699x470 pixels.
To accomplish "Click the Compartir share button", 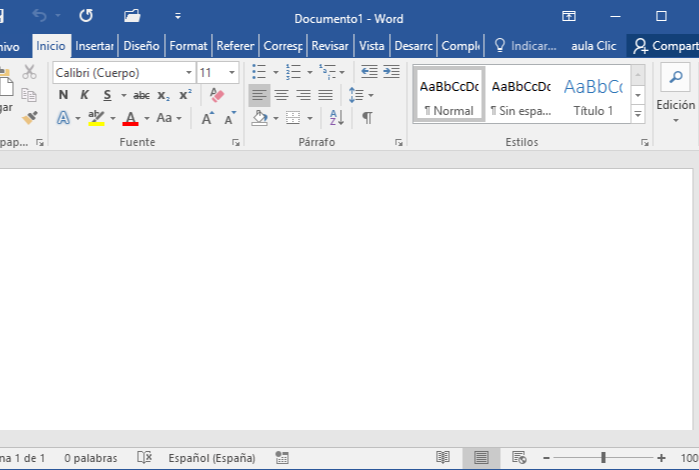I will pyautogui.click(x=665, y=46).
